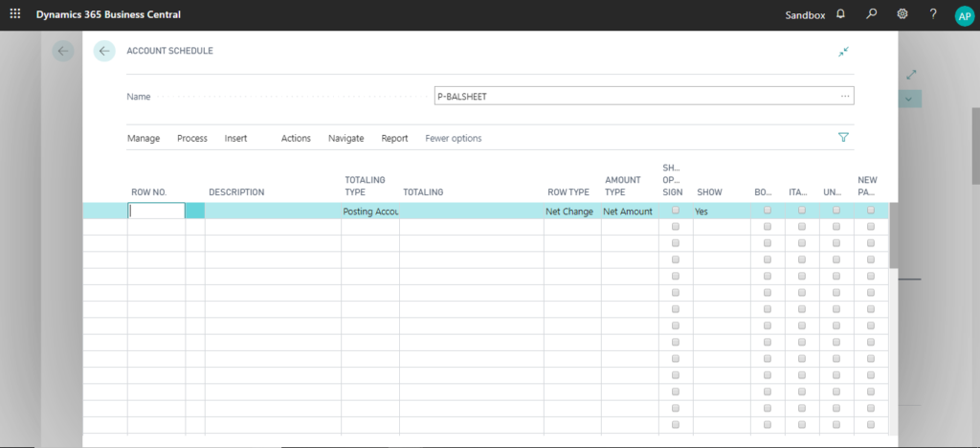This screenshot has height=448, width=980.
Task: Click Fewer options
Action: pyautogui.click(x=453, y=138)
